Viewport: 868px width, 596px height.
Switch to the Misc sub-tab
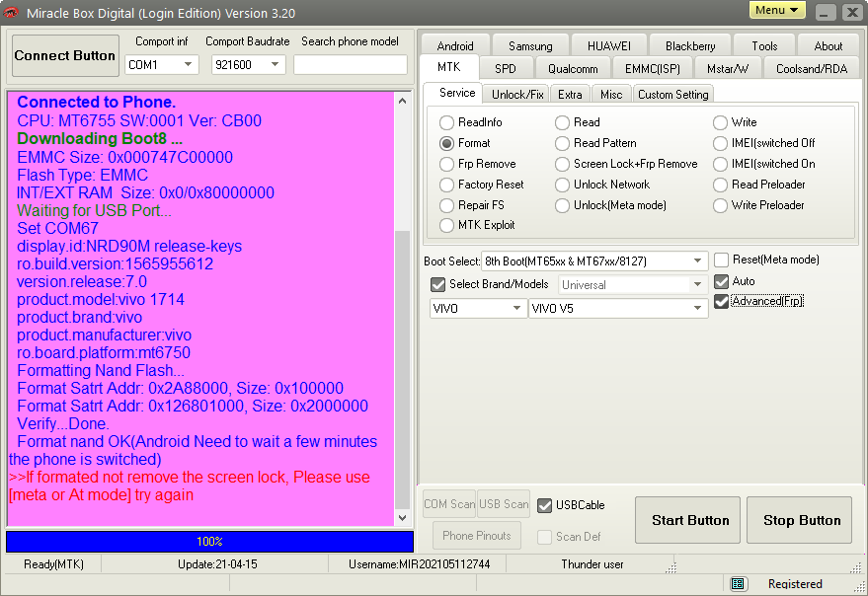(x=611, y=95)
